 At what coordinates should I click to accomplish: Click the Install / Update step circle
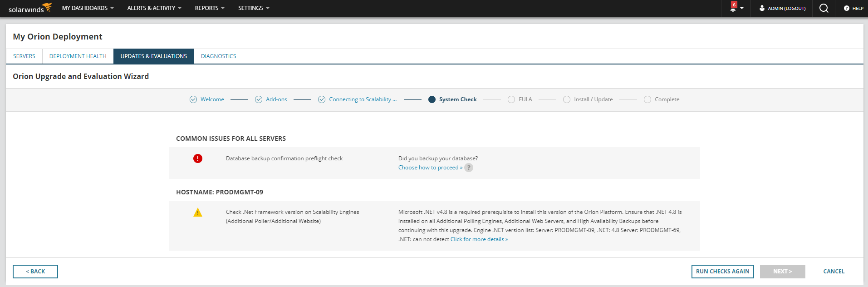[x=567, y=99]
